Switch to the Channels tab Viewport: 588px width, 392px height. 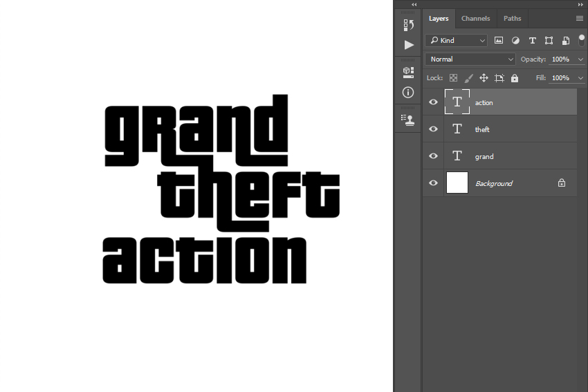tap(475, 19)
